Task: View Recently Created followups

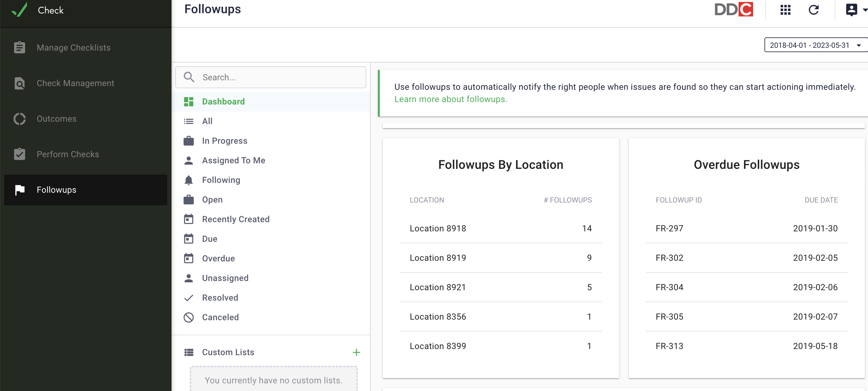Action: coord(271,219)
